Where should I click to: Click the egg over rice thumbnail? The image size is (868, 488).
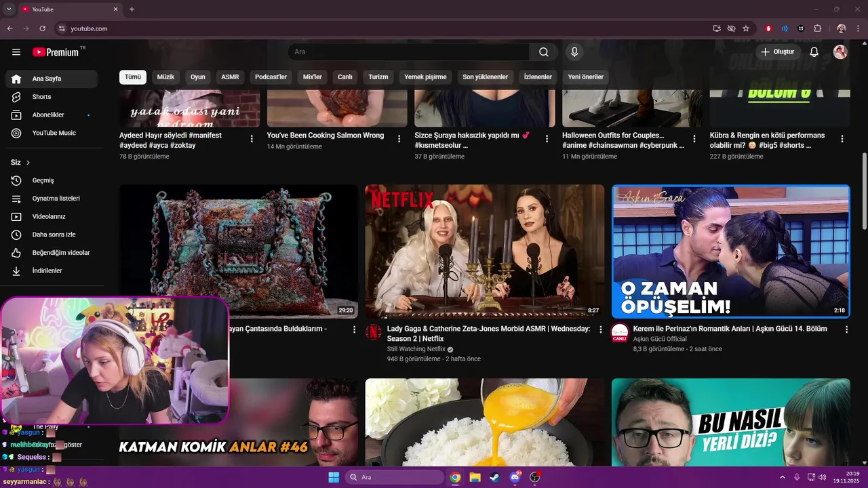(485, 422)
